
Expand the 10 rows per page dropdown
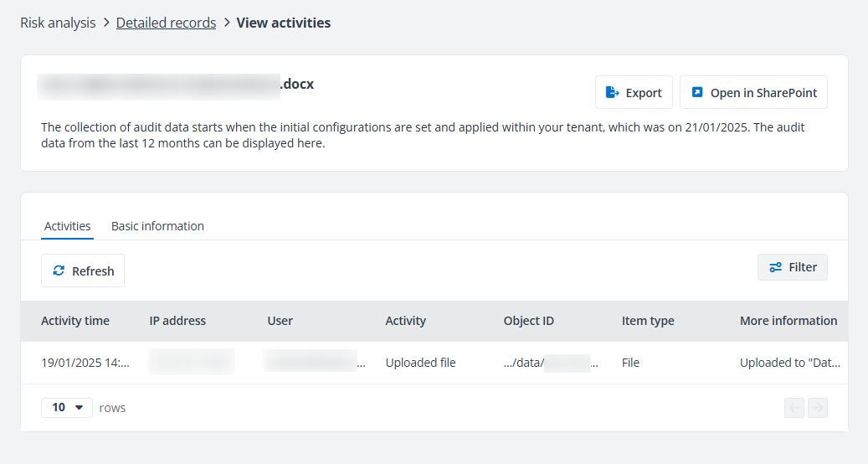tap(67, 408)
